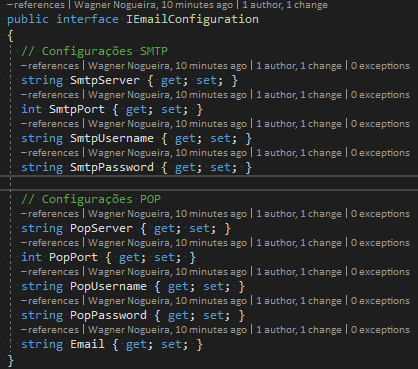The width and height of the screenshot is (418, 369).
Task: Open '1 author, 1 change' above SmtpPassword
Action: (299, 153)
